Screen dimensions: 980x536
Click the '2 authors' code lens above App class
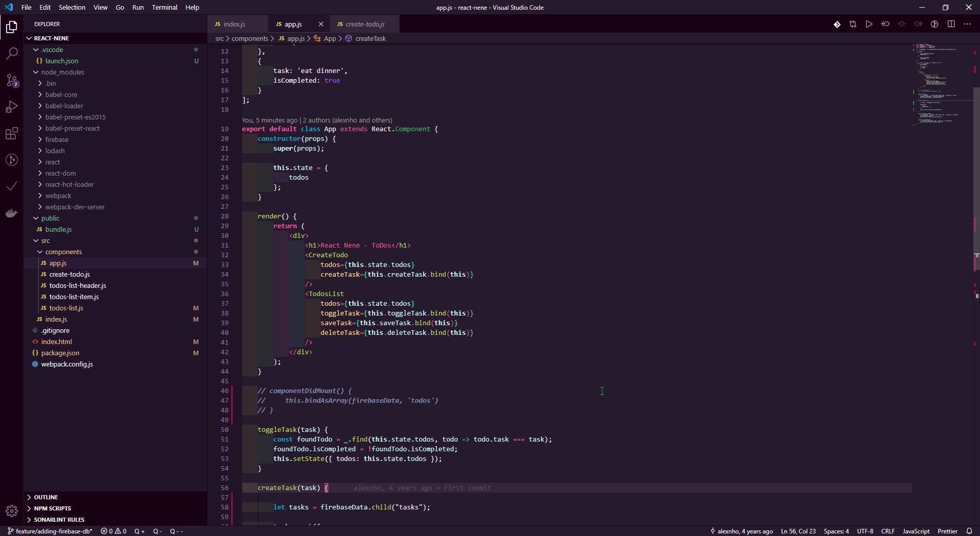point(348,120)
